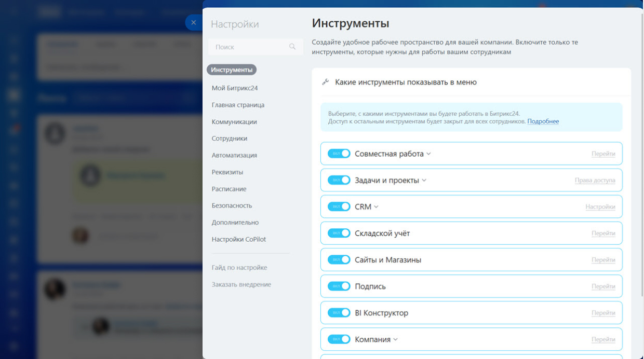The height and width of the screenshot is (359, 644).
Task: Expand the Компания chevron
Action: [395, 340]
